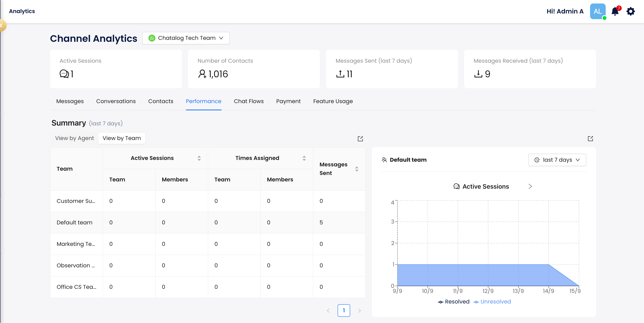644x323 pixels.
Task: Sort by Times Assigned column arrows
Action: (x=304, y=158)
